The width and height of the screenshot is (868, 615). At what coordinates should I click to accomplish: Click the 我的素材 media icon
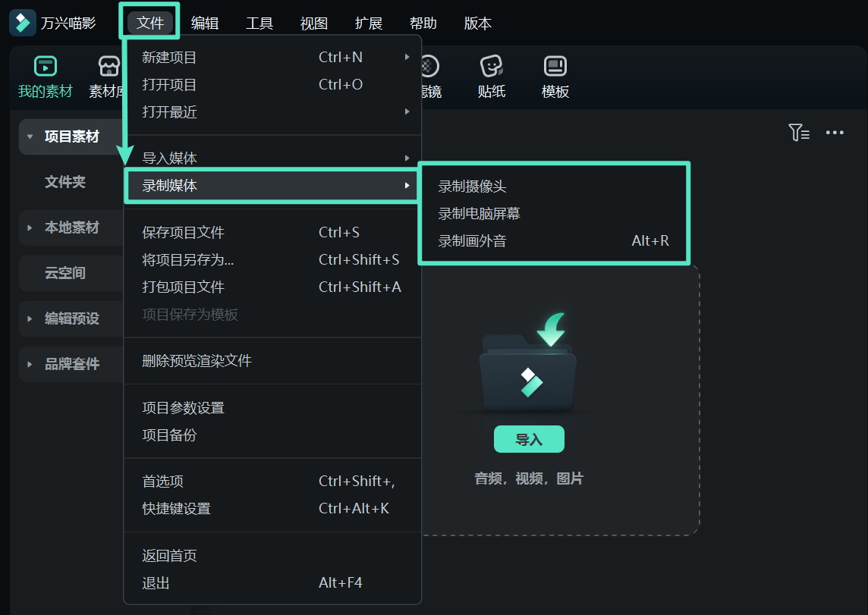(44, 67)
